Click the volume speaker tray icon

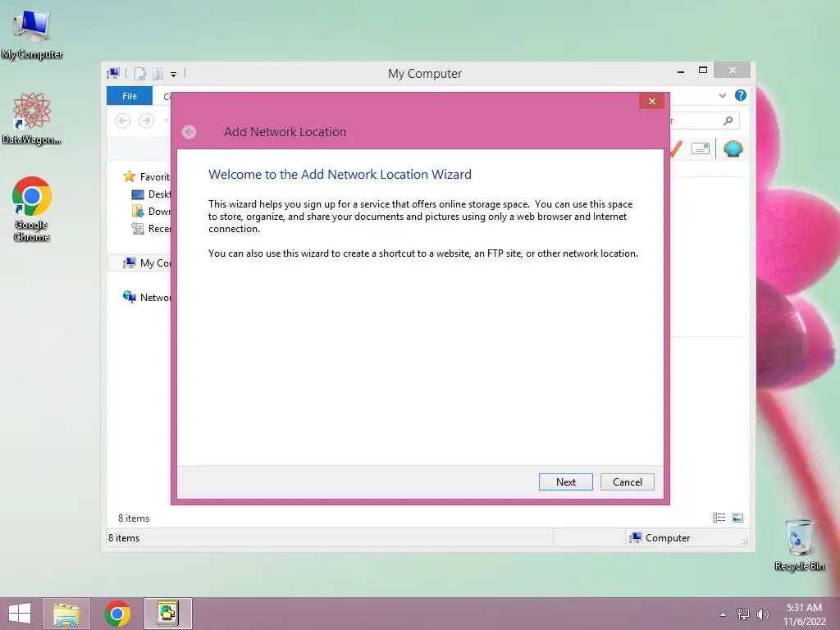tap(762, 614)
